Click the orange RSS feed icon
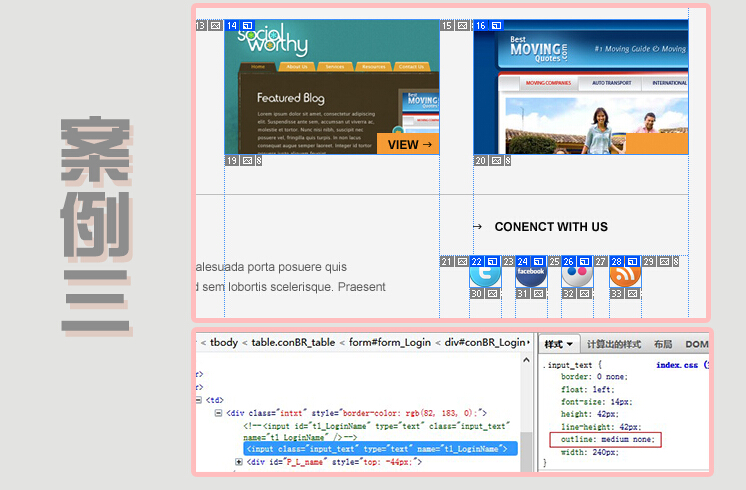This screenshot has height=490, width=746. (624, 273)
